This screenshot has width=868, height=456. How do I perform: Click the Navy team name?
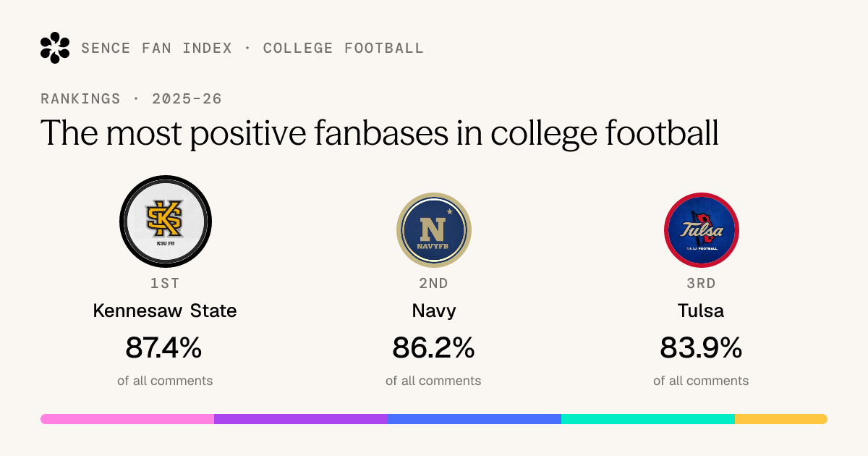(x=434, y=312)
